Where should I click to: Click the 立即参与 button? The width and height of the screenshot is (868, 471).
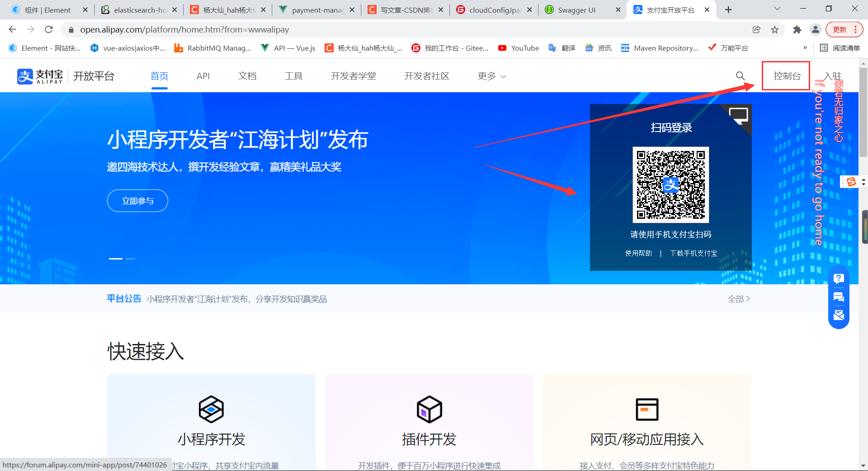(137, 201)
